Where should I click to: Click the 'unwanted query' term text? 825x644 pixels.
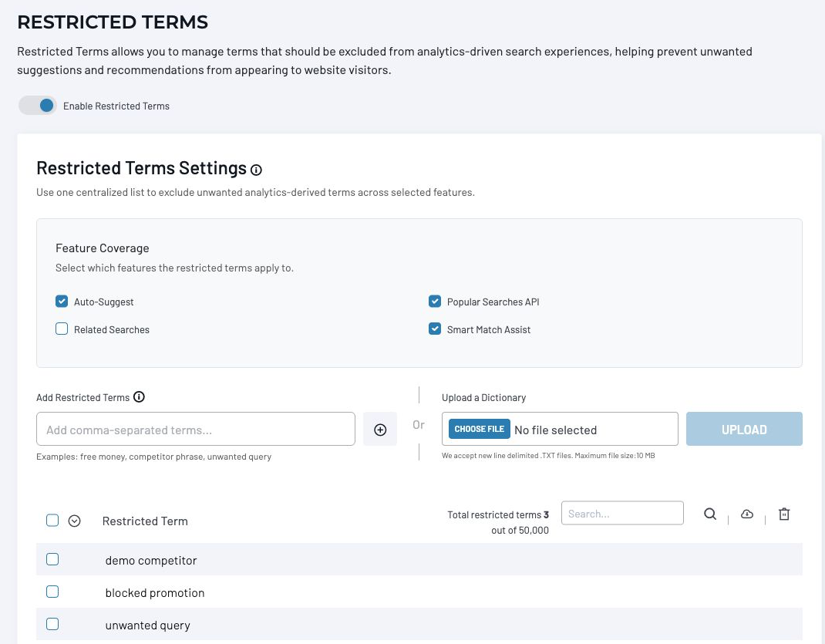click(147, 625)
